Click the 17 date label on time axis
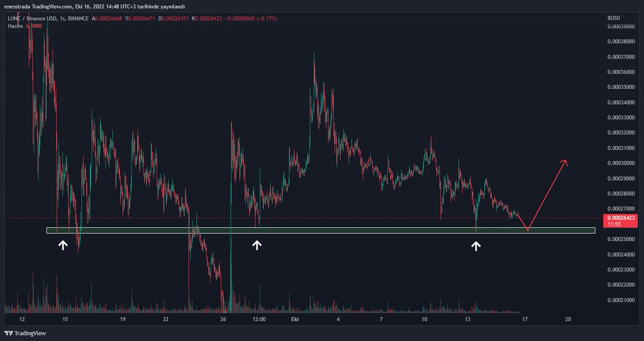Screen dimensions: 644x341 pos(525,319)
